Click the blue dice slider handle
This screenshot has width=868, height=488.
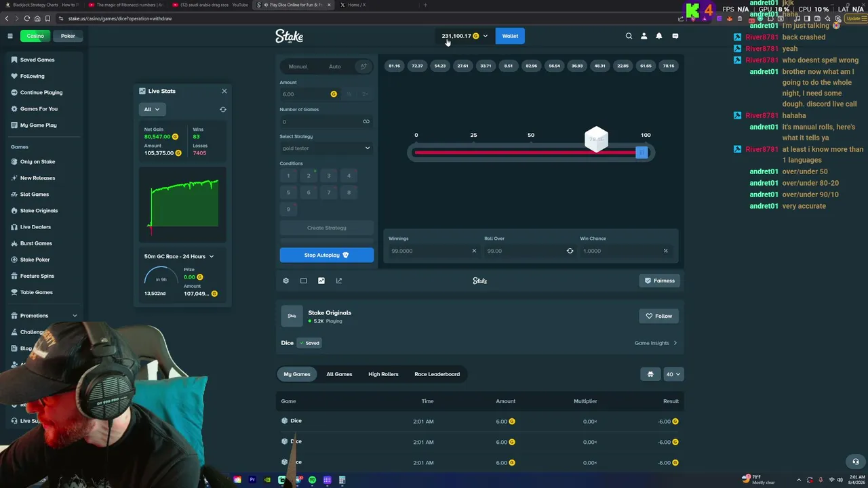coord(641,152)
